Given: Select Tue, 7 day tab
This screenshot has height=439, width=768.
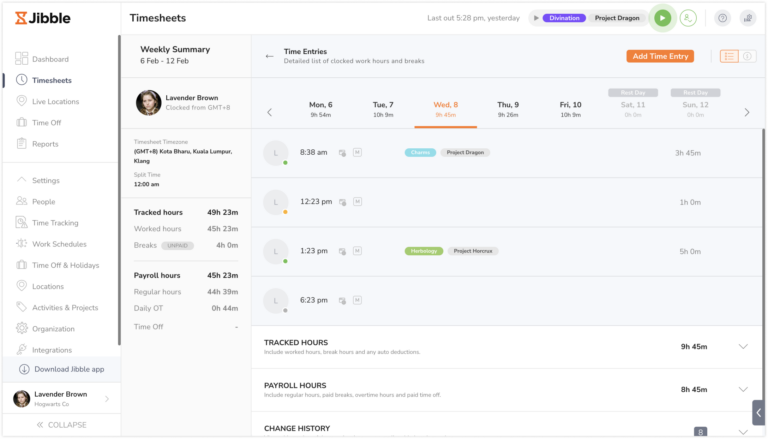Looking at the screenshot, I should pyautogui.click(x=383, y=109).
